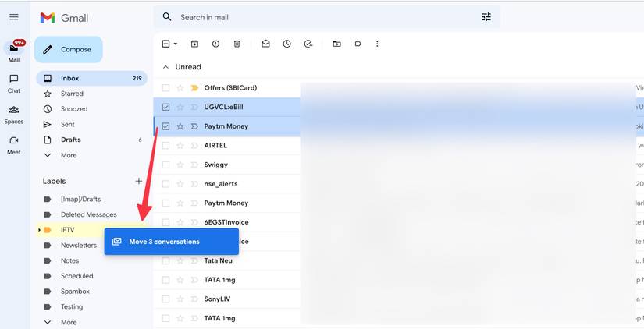644x329 pixels.
Task: Click the Archive icon in toolbar
Action: [x=194, y=44]
